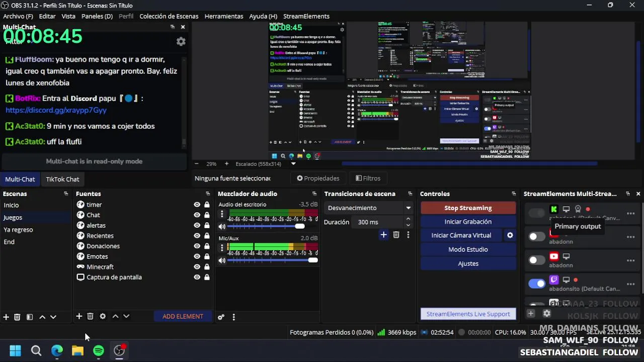Open the Herramientas menu
The width and height of the screenshot is (644, 362).
point(224,16)
